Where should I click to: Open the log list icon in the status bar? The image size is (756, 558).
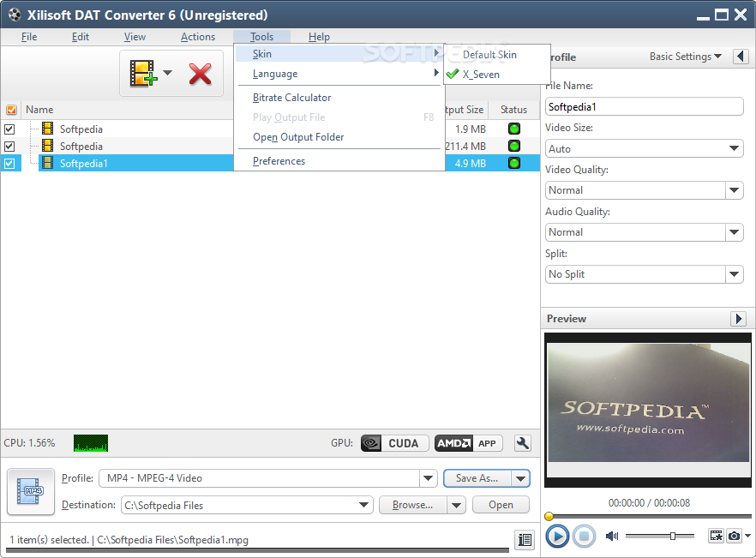525,540
